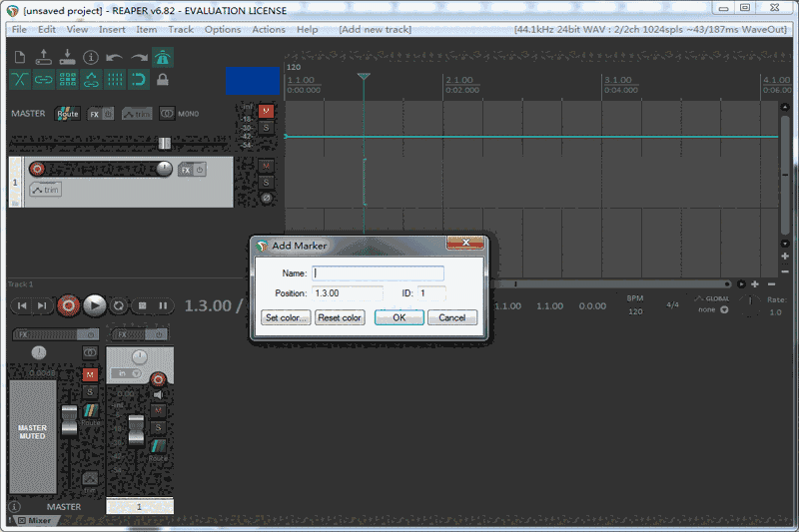The image size is (799, 532).
Task: Toggle the snap magnet toolbar icon
Action: pos(139,79)
